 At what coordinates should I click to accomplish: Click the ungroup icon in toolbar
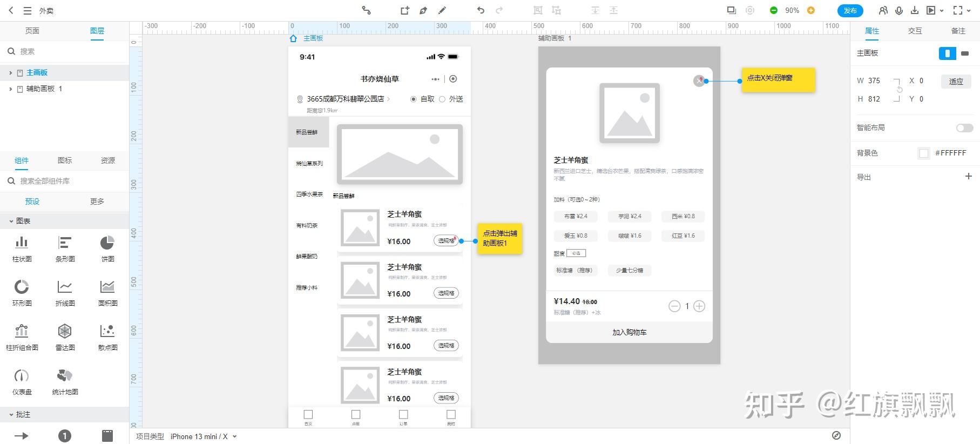tap(557, 10)
